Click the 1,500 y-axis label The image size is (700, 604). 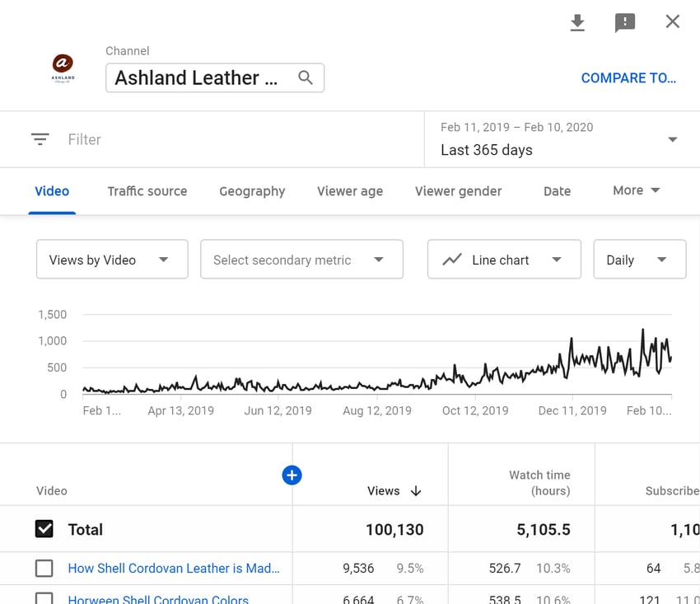click(53, 315)
